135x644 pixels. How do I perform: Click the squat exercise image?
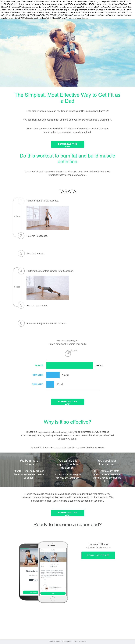coord(48,217)
